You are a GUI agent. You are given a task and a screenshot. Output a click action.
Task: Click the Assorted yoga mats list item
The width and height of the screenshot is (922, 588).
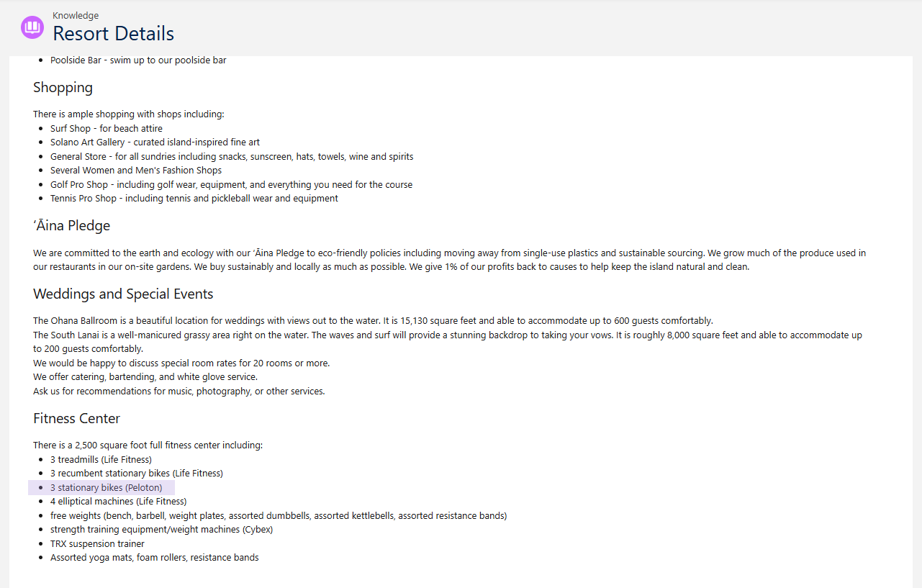pyautogui.click(x=155, y=558)
